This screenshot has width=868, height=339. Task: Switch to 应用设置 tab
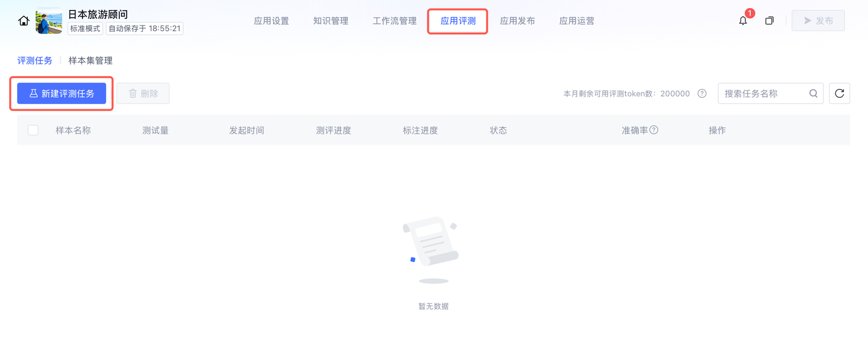pos(271,21)
